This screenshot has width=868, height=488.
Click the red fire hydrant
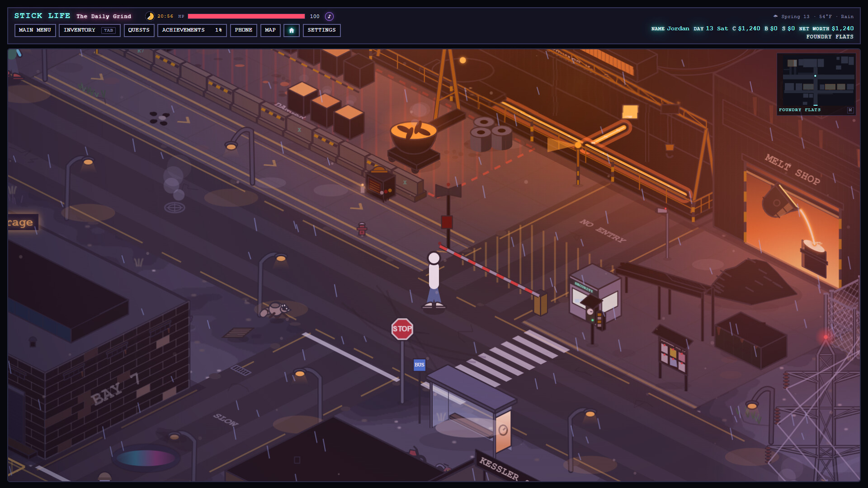[362, 229]
